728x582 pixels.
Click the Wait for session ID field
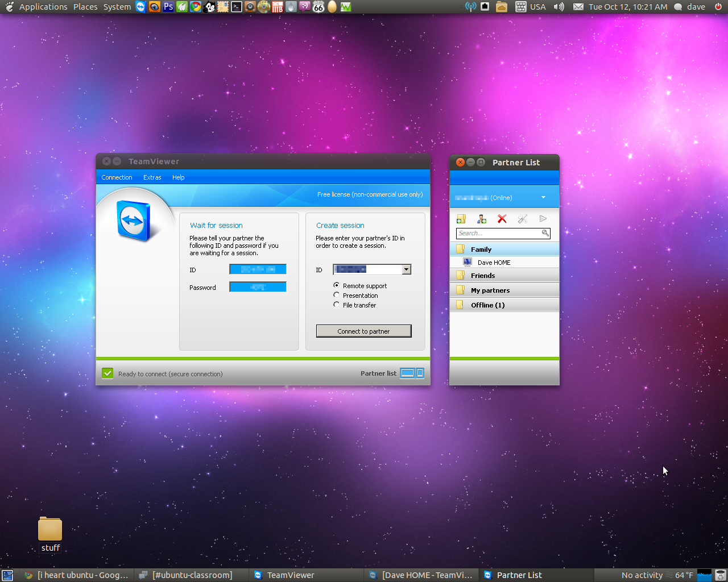click(258, 269)
